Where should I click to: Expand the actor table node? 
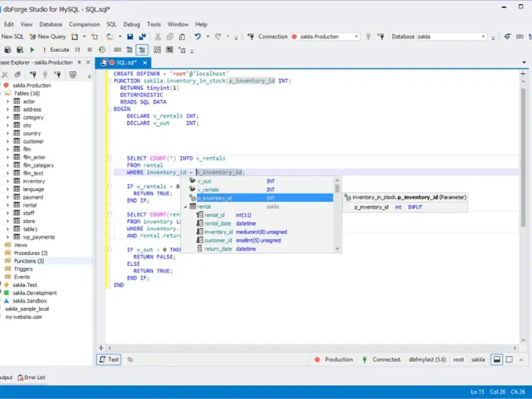8,102
